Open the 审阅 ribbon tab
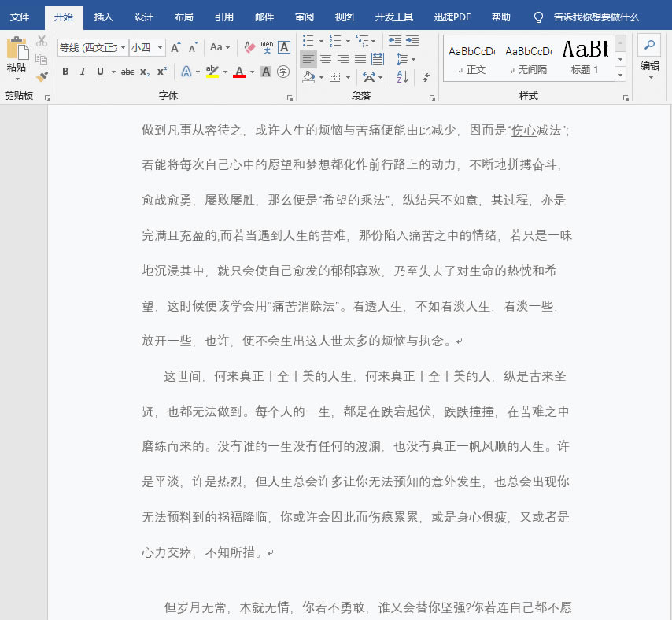Image resolution: width=672 pixels, height=620 pixels. 305,17
